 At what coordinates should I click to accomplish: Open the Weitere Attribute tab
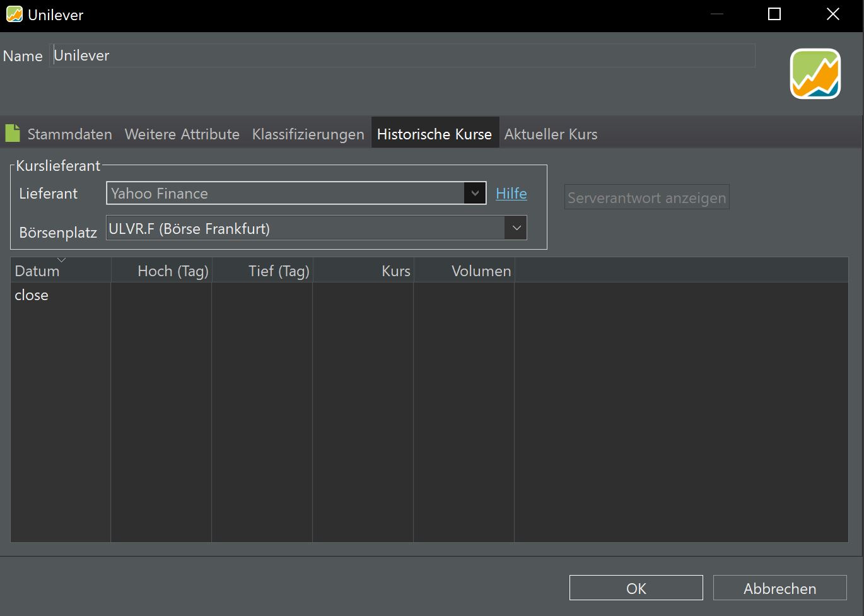click(x=182, y=134)
